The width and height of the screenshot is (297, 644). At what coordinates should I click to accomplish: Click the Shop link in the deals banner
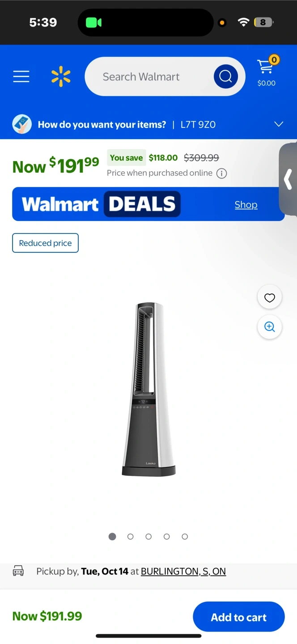246,204
